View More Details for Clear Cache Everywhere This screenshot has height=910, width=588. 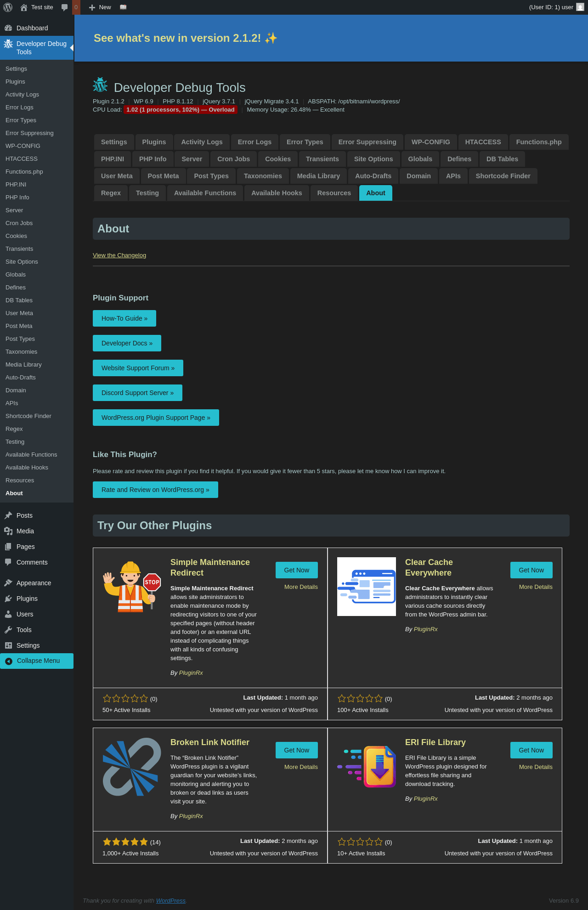(536, 587)
